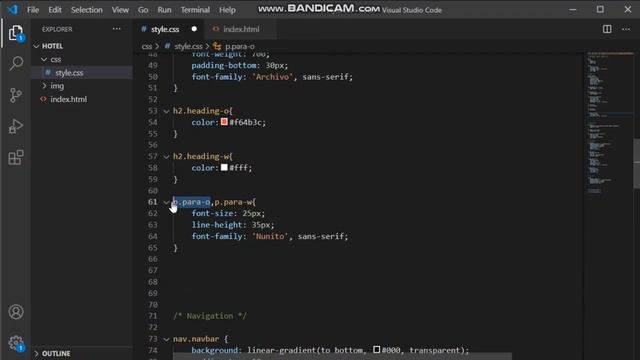Open the Extensions view icon

point(16,158)
